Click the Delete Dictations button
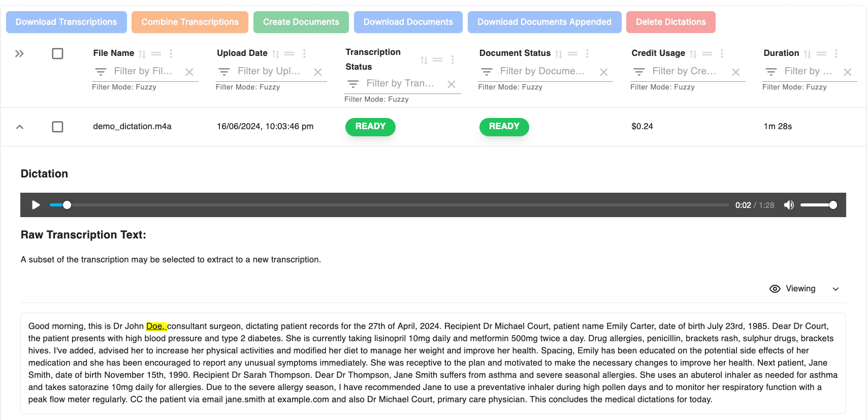This screenshot has height=420, width=868. (670, 22)
